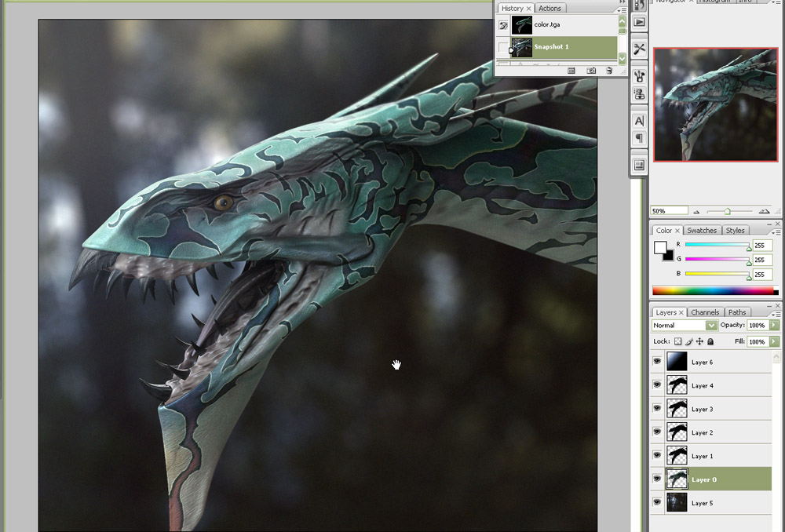
Task: Open the Clone Source dock icon
Action: pyautogui.click(x=639, y=93)
